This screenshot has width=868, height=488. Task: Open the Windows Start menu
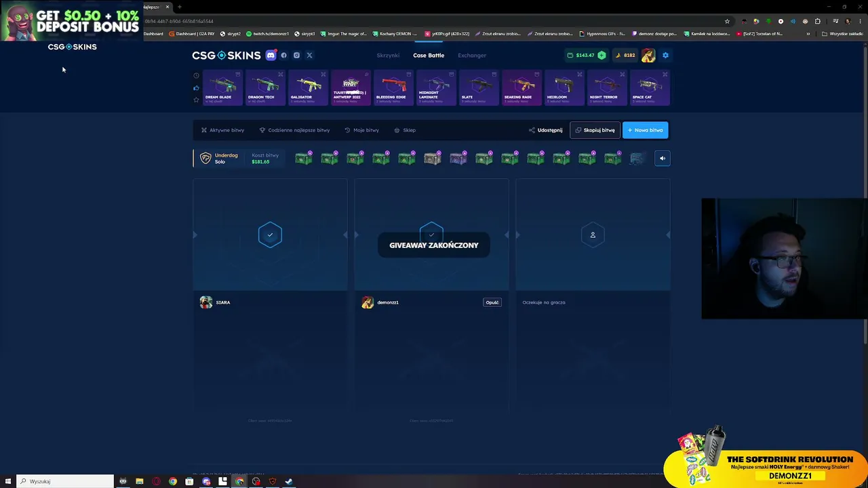click(7, 481)
